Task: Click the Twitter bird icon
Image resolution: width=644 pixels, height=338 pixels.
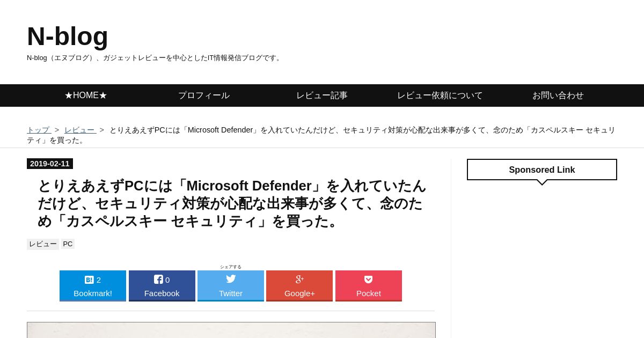Action: coord(231,279)
